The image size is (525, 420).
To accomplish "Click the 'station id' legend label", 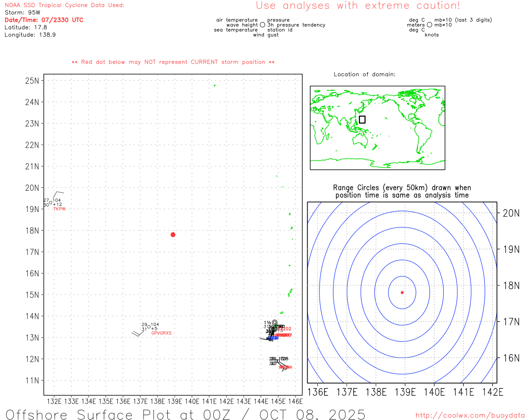I will pyautogui.click(x=280, y=30).
